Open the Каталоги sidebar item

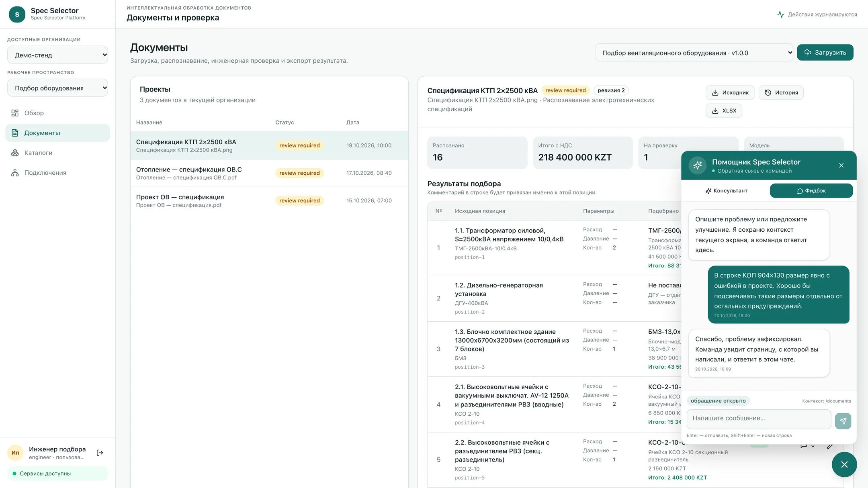click(x=57, y=153)
